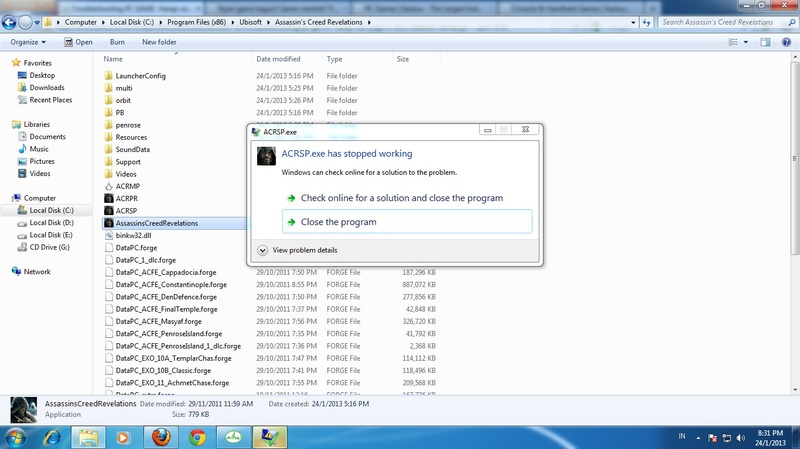800x449 pixels.
Task: Expand View problem details chevron
Action: tap(263, 250)
